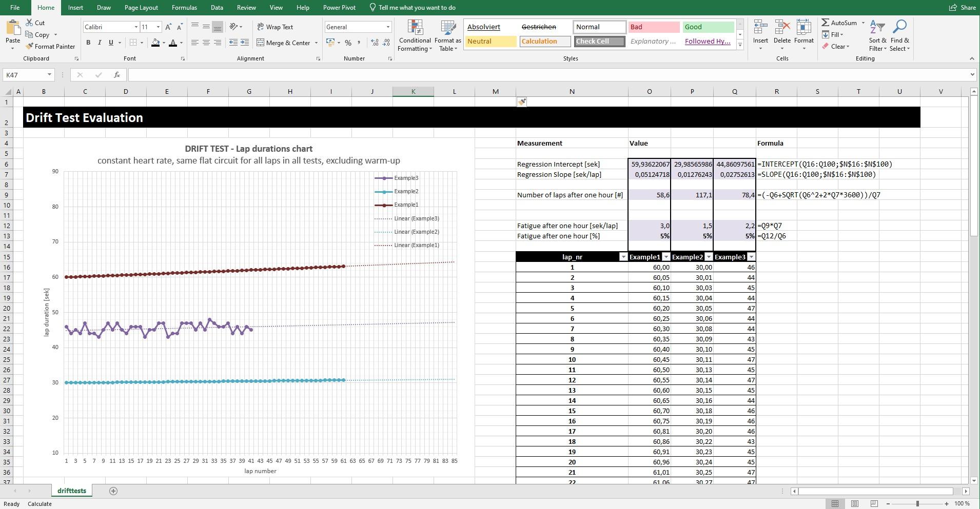Screen dimensions: 980x509
Task: Toggle middle vertical alignment
Action: (206, 27)
